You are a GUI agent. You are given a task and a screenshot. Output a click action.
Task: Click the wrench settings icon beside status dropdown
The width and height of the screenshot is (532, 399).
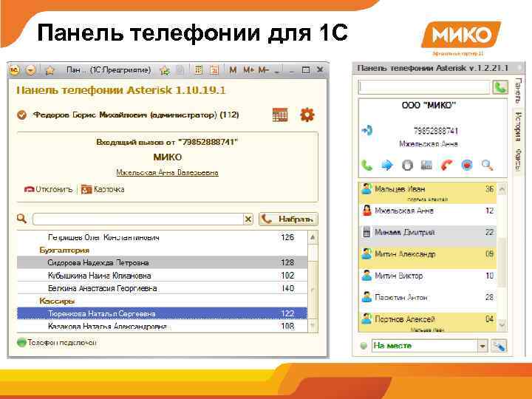click(499, 346)
